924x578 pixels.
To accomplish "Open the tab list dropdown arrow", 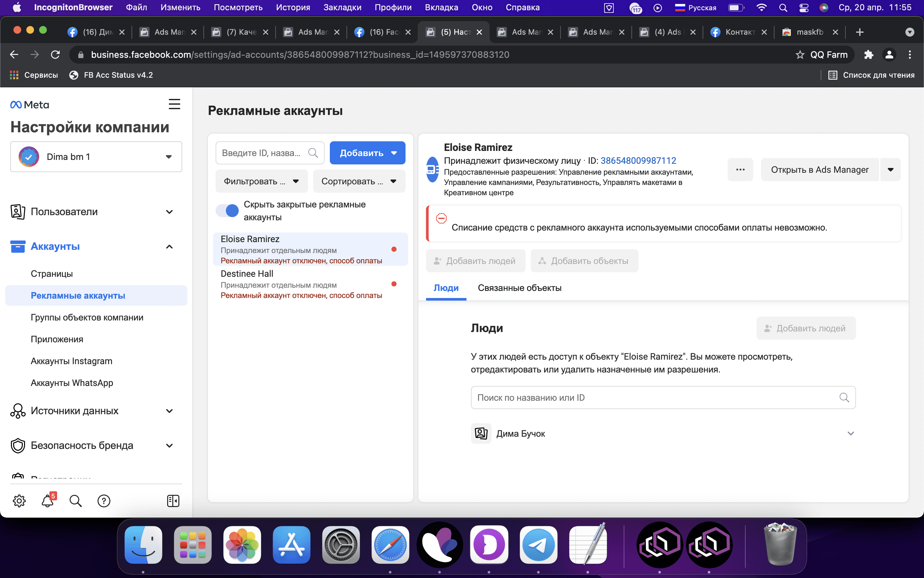I will (910, 32).
